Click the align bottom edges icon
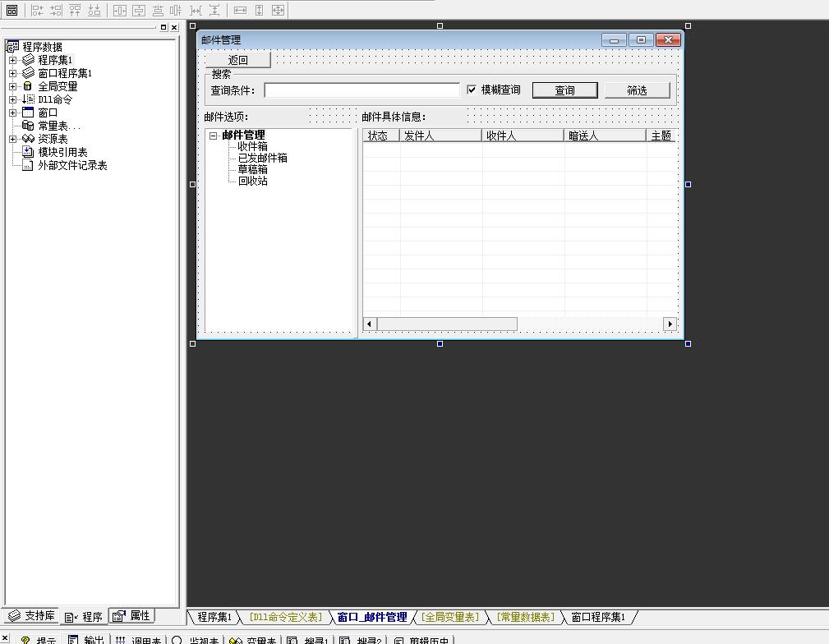The height and width of the screenshot is (644, 829). [94, 10]
